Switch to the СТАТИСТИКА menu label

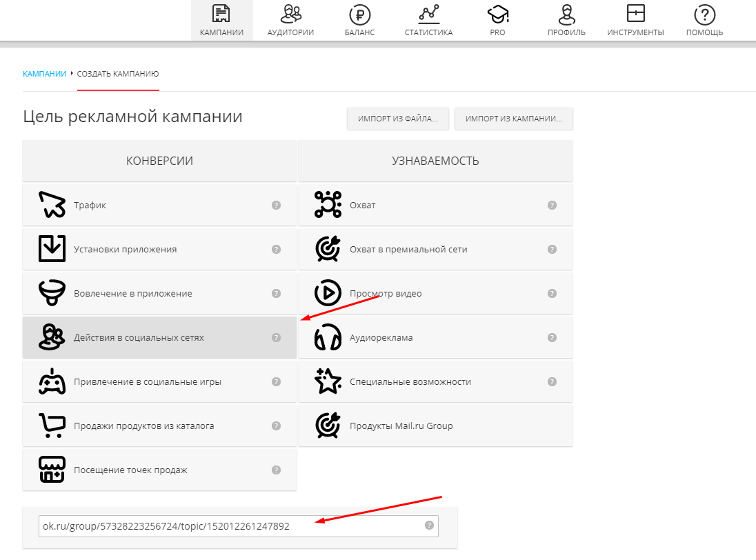tap(428, 32)
